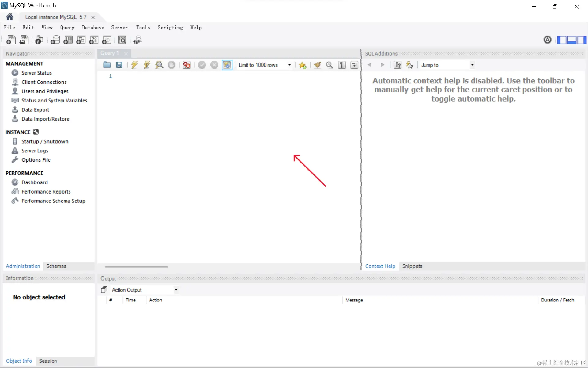Open Users and Privileges
The width and height of the screenshot is (588, 368).
click(x=45, y=91)
